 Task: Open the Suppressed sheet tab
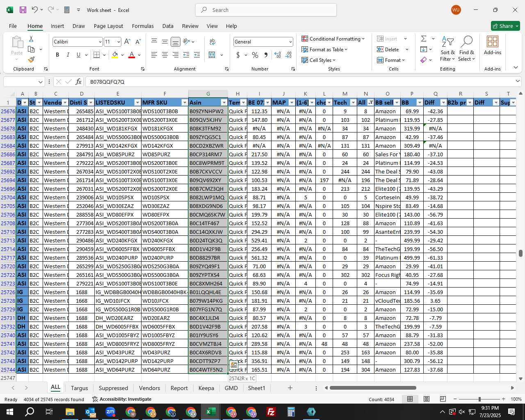coord(113,388)
